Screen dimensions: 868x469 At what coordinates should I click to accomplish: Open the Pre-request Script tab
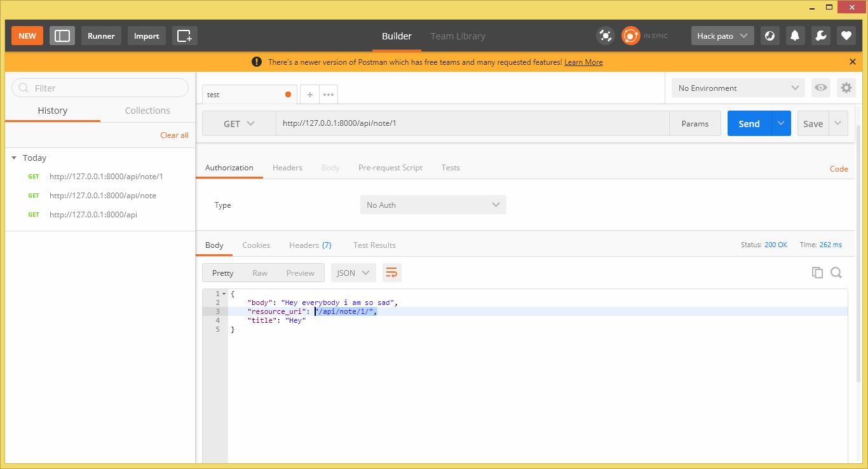coord(390,167)
